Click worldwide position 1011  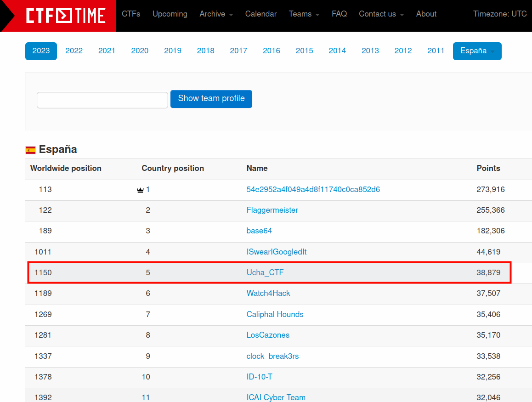tap(43, 252)
